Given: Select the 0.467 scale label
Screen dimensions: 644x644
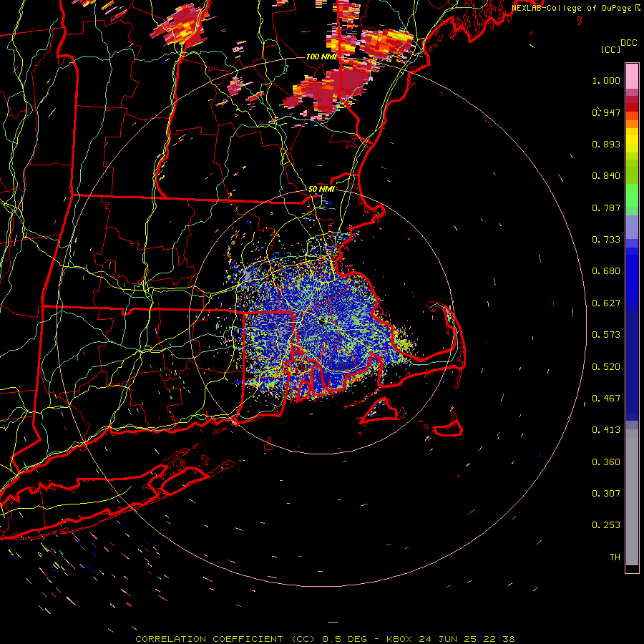Looking at the screenshot, I should tap(606, 399).
